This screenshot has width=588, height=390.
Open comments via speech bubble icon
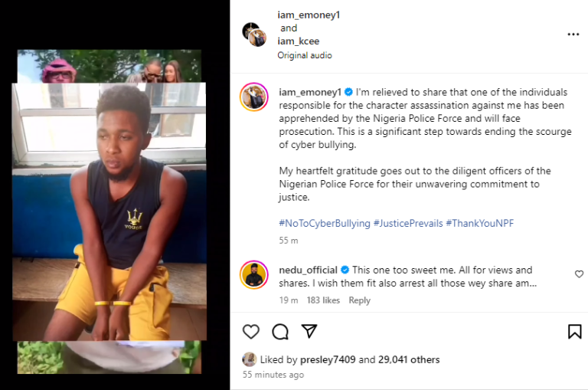(280, 331)
